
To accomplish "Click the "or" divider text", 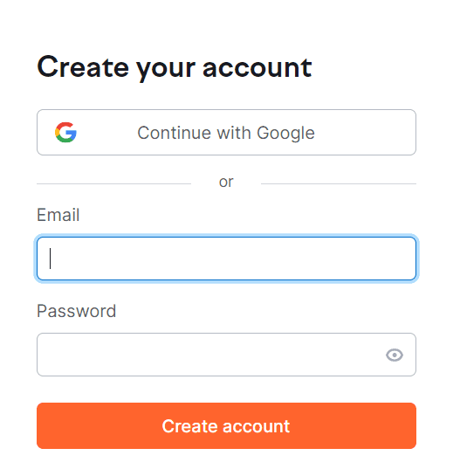I will (226, 183).
